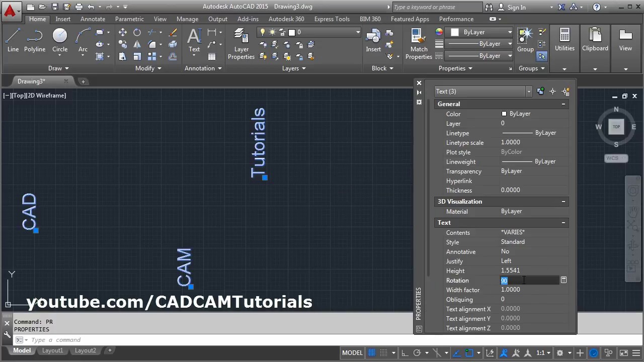Image resolution: width=644 pixels, height=362 pixels.
Task: Open the layer name dropdown in Layers panel
Action: pyautogui.click(x=308, y=32)
